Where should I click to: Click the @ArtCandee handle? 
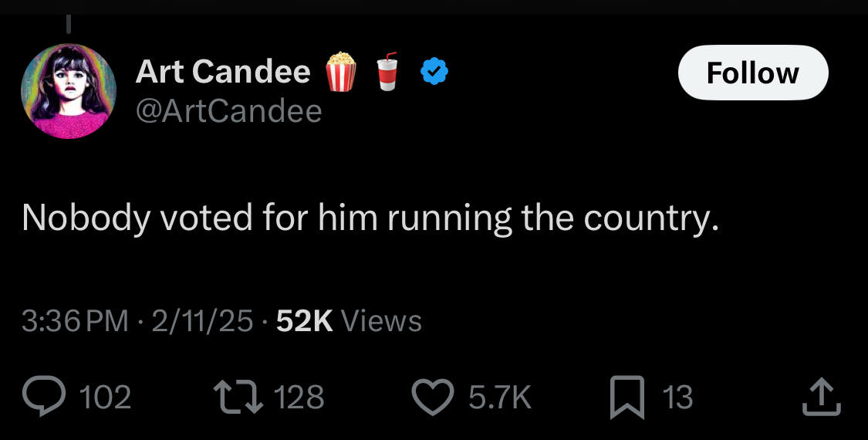point(228,112)
